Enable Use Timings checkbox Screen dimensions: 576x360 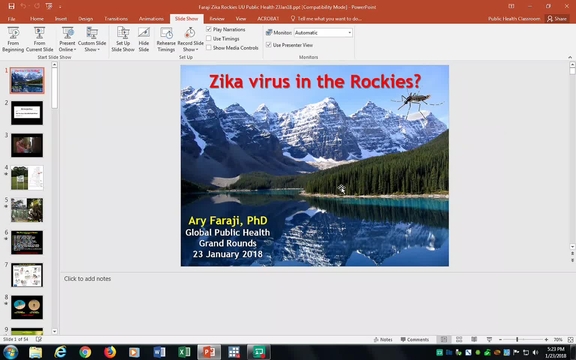tap(209, 38)
